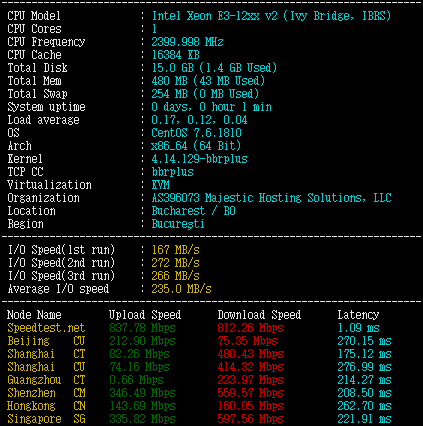
Task: Click the bbrplus TCP CC value
Action: coord(172,172)
